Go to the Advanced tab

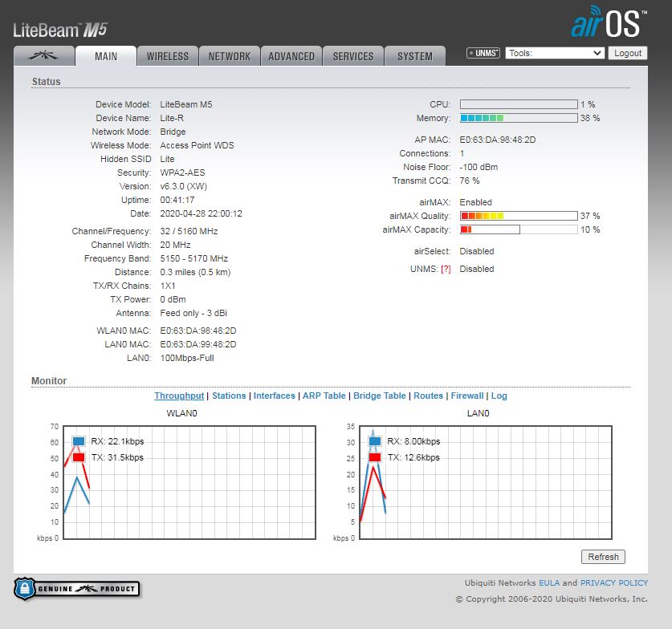[291, 56]
